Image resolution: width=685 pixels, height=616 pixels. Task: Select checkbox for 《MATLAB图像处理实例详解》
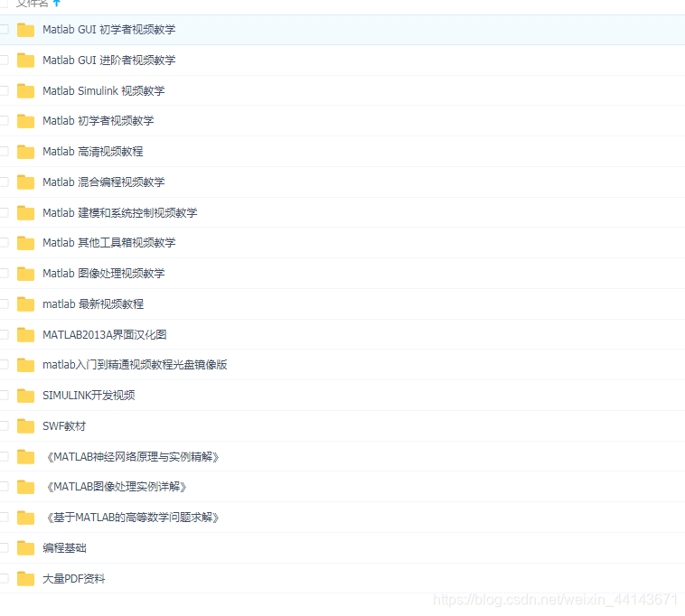(4, 486)
